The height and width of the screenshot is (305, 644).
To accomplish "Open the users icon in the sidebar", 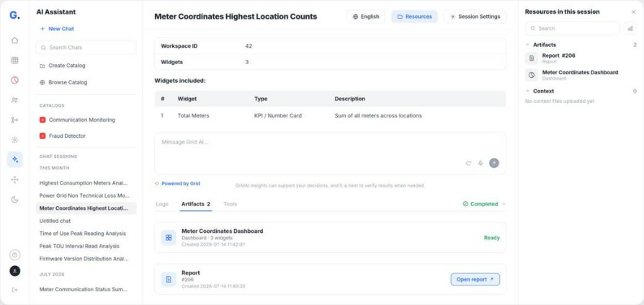I will tap(15, 100).
